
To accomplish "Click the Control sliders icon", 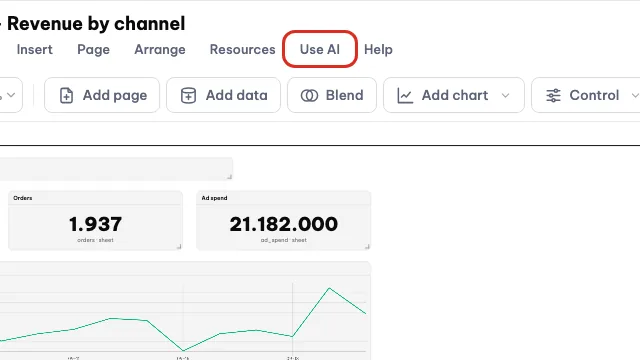I will (x=553, y=96).
